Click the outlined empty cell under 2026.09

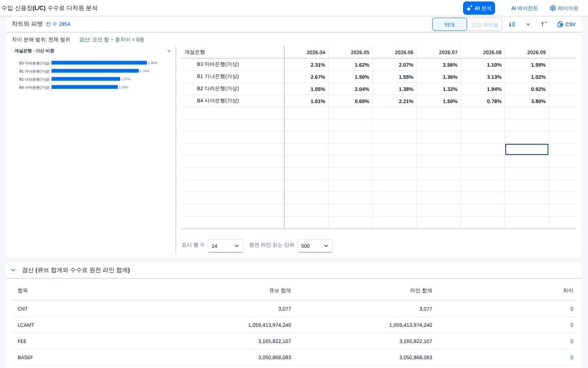(527, 150)
